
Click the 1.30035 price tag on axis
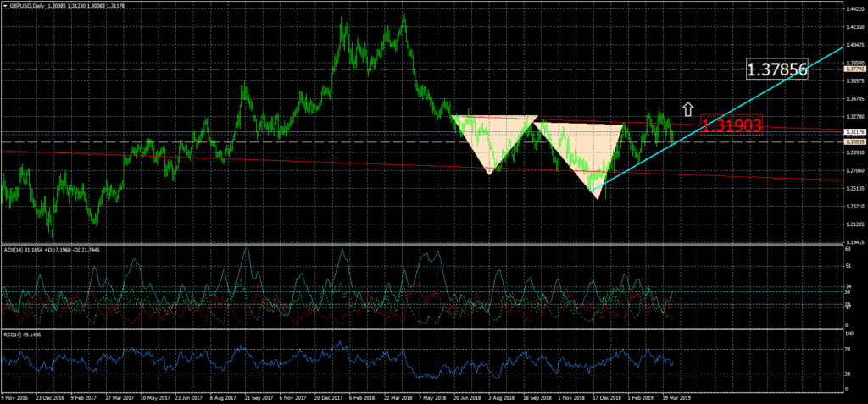click(854, 141)
